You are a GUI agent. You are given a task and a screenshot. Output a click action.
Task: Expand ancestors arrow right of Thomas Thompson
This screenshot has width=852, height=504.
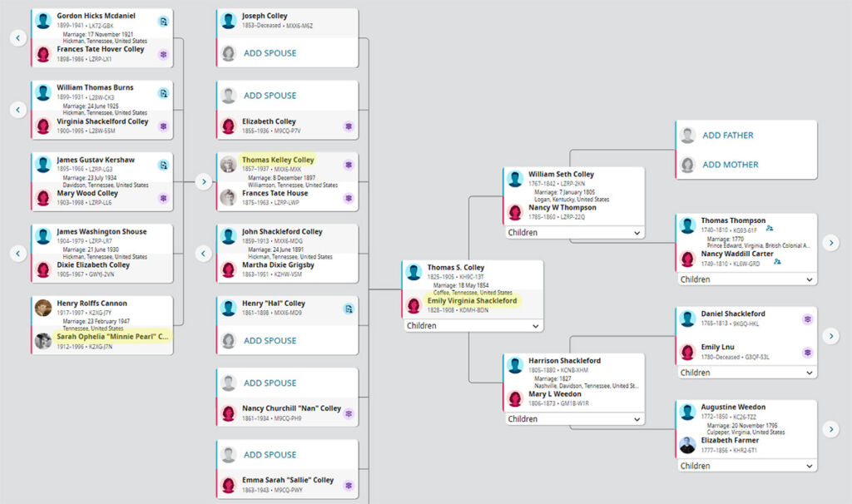pos(831,243)
